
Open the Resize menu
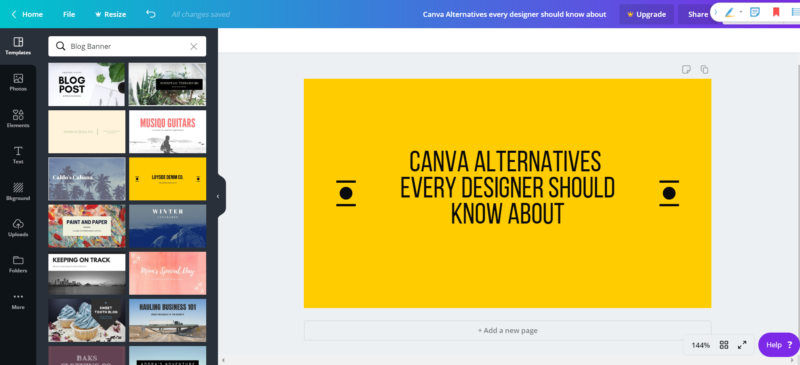click(x=110, y=14)
